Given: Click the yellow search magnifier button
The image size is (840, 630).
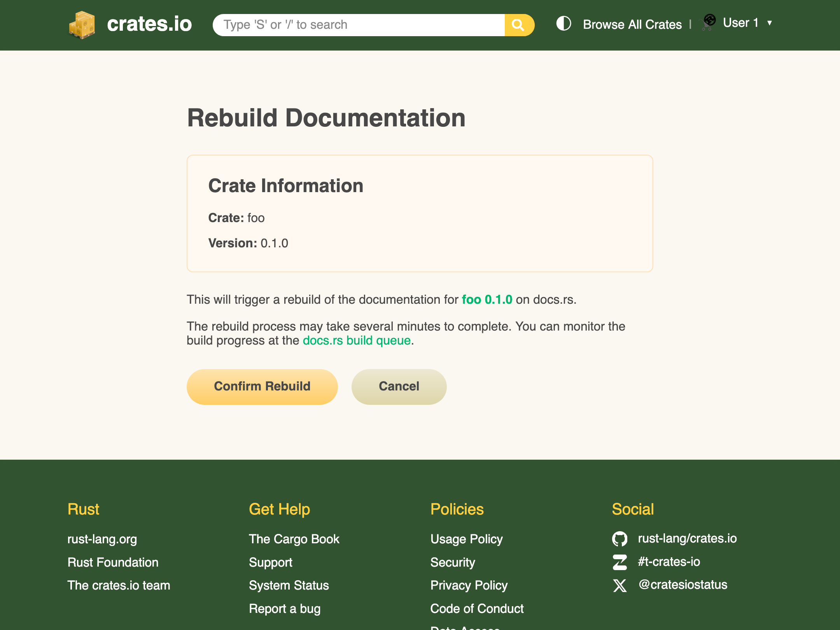Looking at the screenshot, I should (x=519, y=25).
